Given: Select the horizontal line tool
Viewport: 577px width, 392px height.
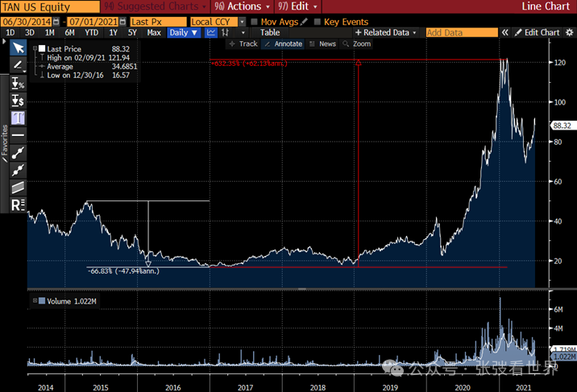Looking at the screenshot, I should tap(18, 135).
